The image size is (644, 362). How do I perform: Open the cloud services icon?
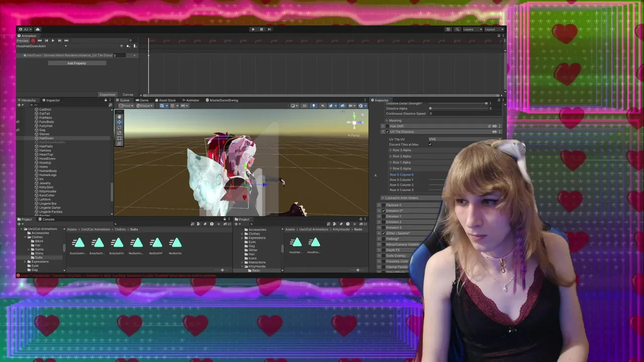coord(37,29)
